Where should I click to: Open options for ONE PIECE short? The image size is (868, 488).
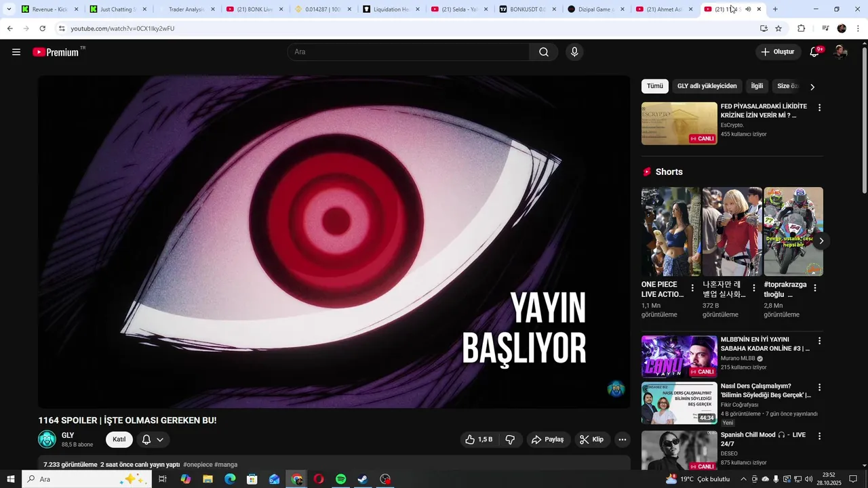pos(692,288)
